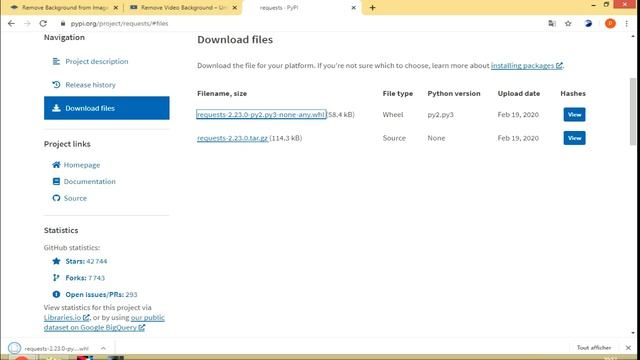Switch to Remove Video Background tab

[x=182, y=7]
